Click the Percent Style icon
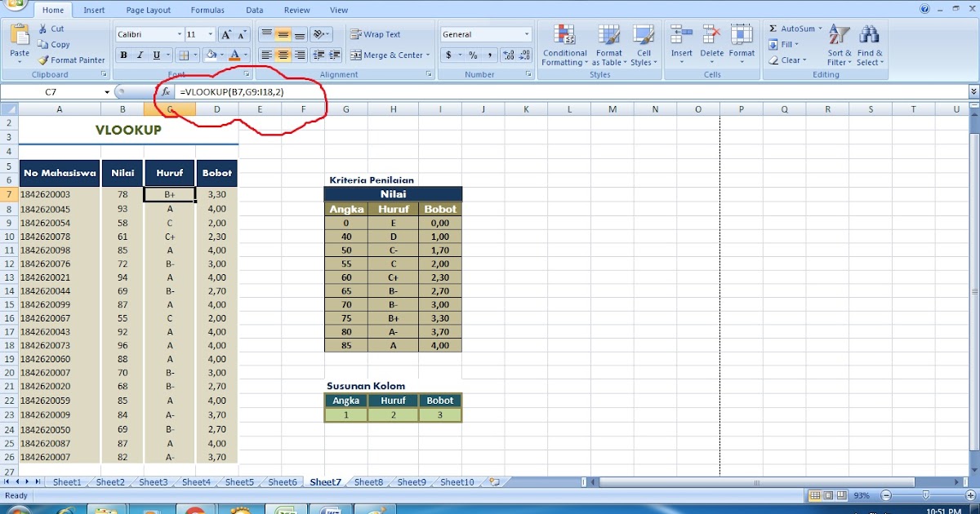980x514 pixels. point(472,55)
